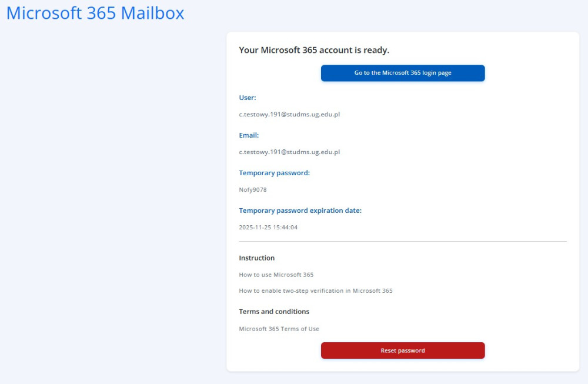Click the 'Temporary password expiration date:' label
Image resolution: width=588 pixels, height=384 pixels.
pyautogui.click(x=300, y=211)
